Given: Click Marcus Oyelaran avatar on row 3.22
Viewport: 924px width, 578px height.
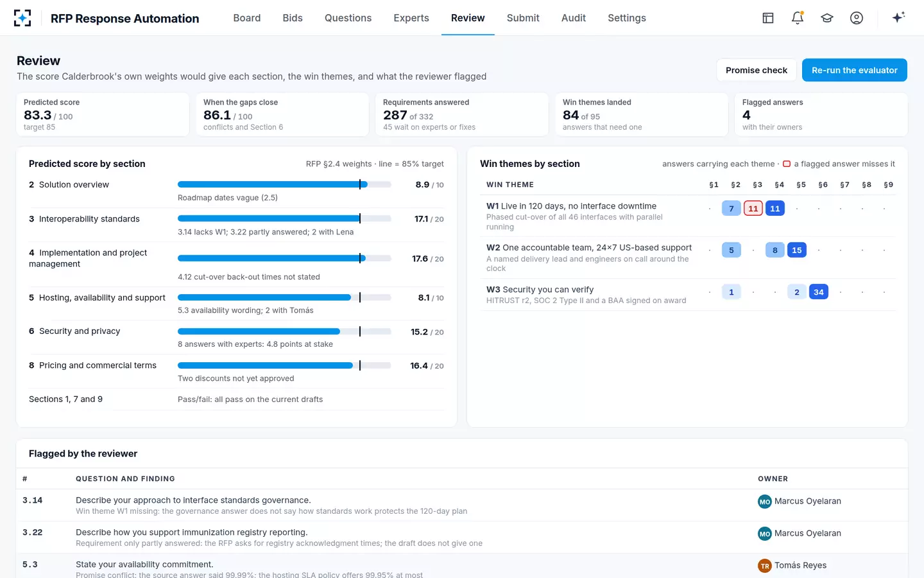Looking at the screenshot, I should coord(764,534).
